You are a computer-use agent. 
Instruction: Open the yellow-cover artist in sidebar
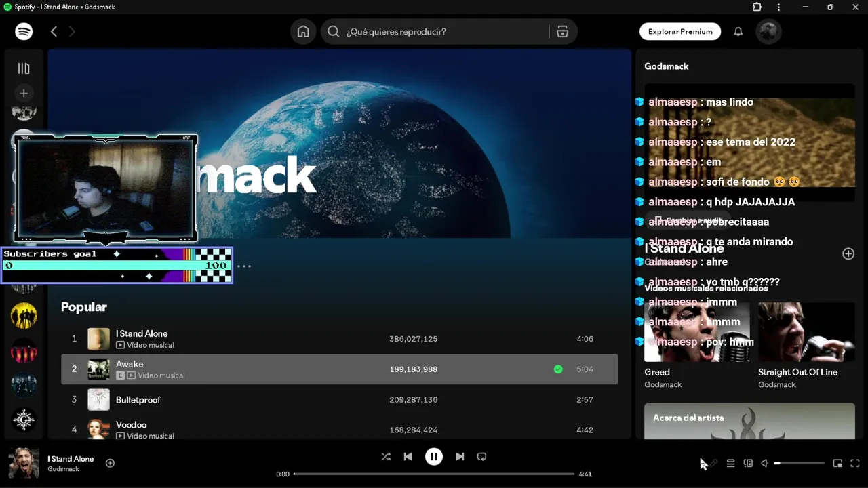point(24,315)
